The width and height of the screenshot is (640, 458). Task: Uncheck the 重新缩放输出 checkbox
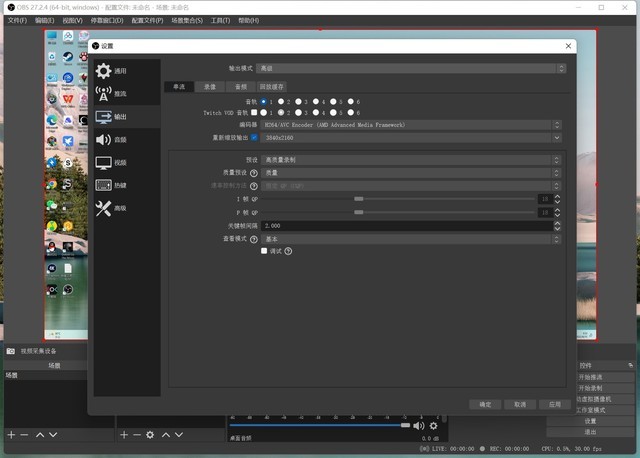click(x=254, y=138)
